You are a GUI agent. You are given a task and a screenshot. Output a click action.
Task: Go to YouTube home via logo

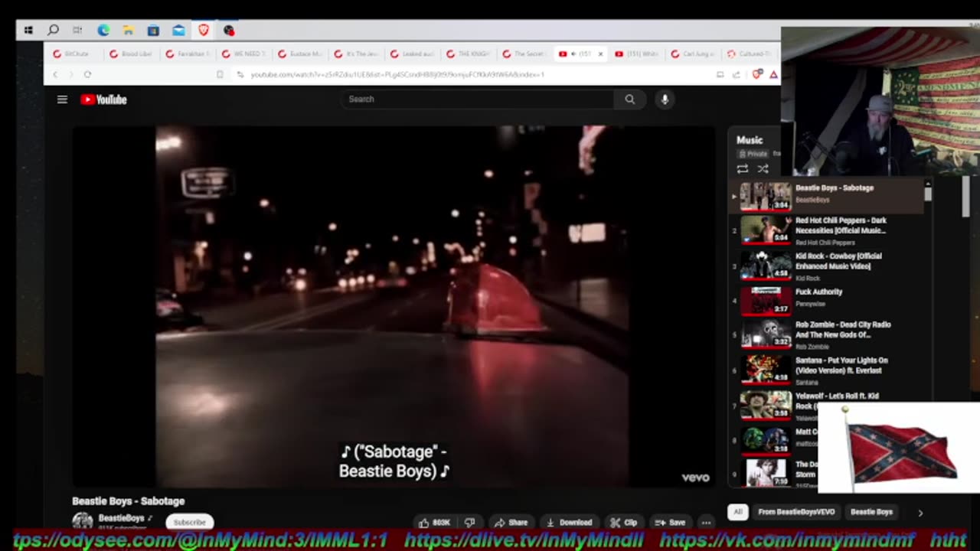(103, 99)
